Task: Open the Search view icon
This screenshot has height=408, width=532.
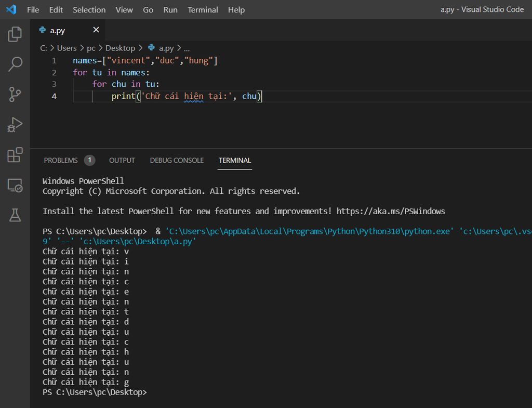Action: coord(15,64)
